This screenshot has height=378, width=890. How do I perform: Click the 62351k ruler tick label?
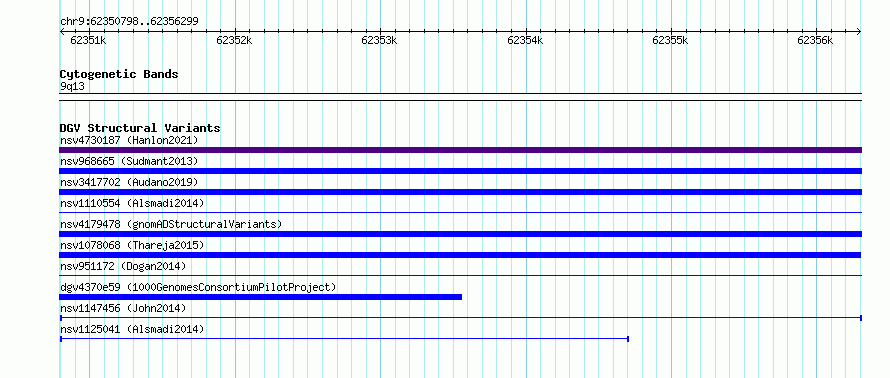click(x=88, y=40)
